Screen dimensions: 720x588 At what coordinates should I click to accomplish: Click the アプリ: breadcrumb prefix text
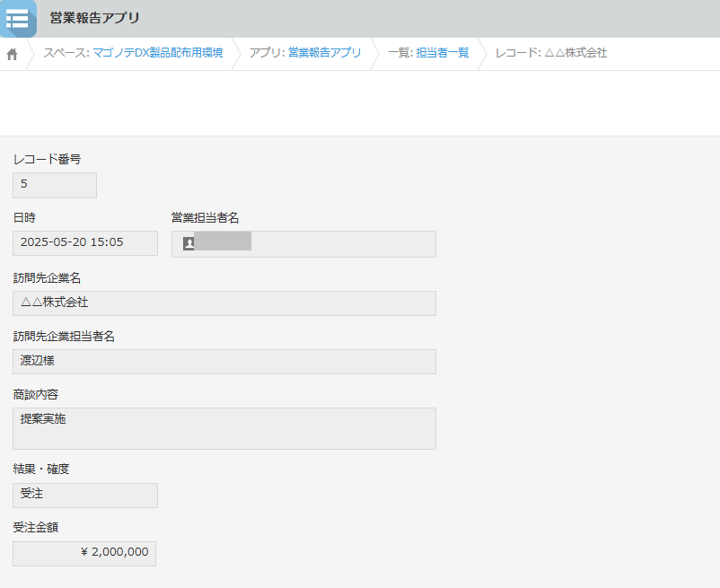pos(268,53)
